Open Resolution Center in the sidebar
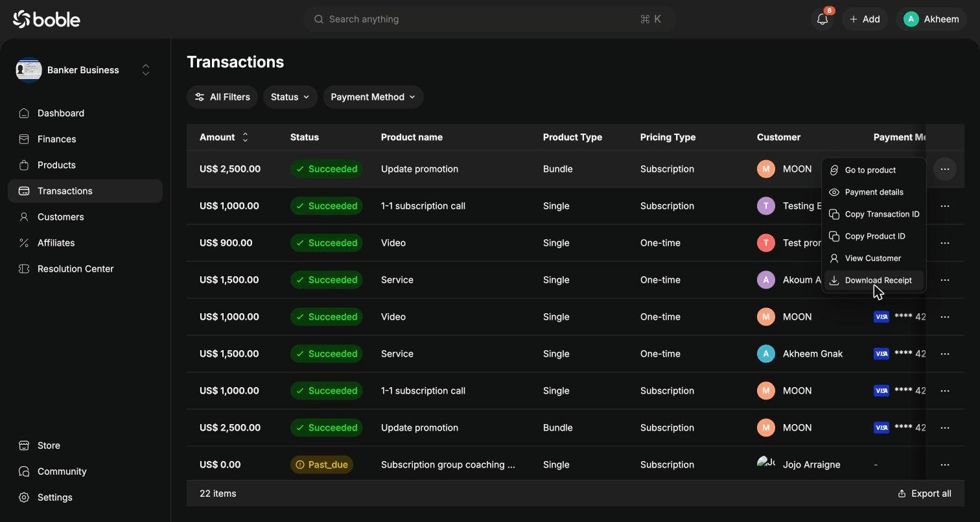The height and width of the screenshot is (522, 980). pyautogui.click(x=85, y=268)
